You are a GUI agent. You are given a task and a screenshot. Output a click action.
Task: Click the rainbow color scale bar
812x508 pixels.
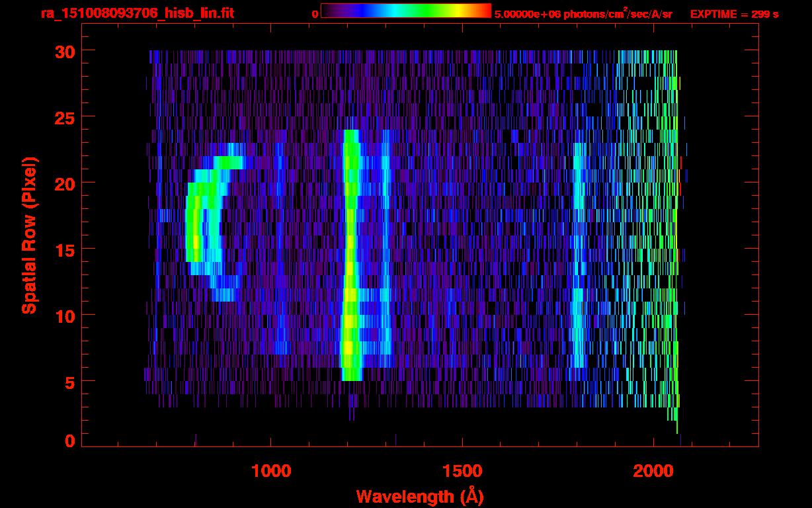pyautogui.click(x=406, y=11)
